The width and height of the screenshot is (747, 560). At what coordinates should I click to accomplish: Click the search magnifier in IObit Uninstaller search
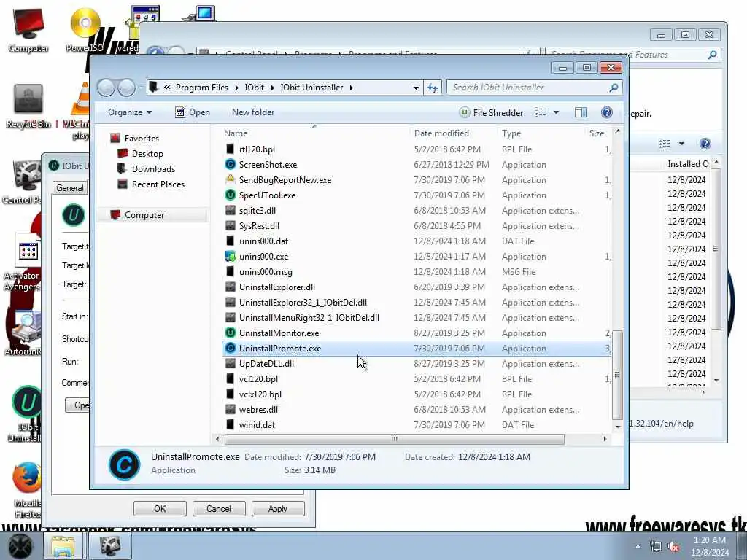tap(614, 87)
